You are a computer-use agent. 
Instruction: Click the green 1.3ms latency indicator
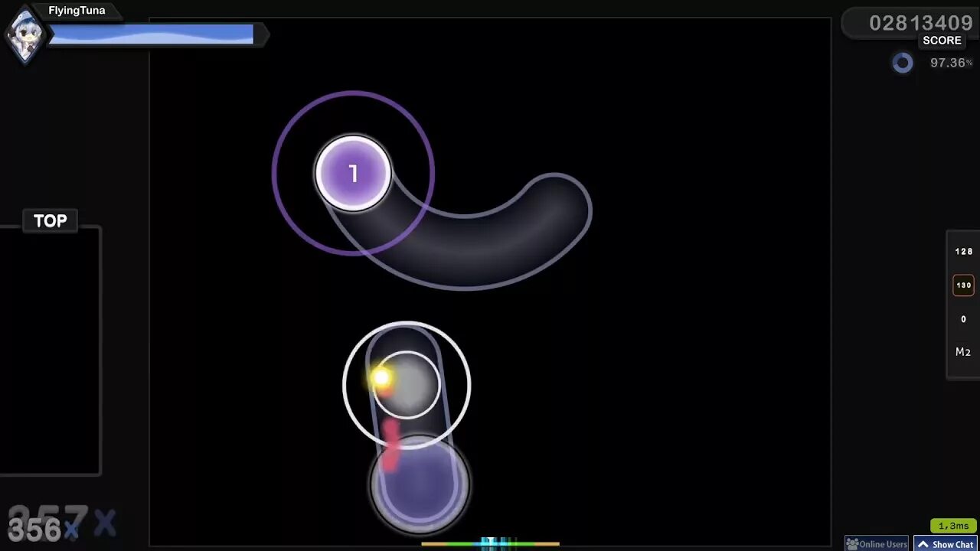[x=953, y=526]
